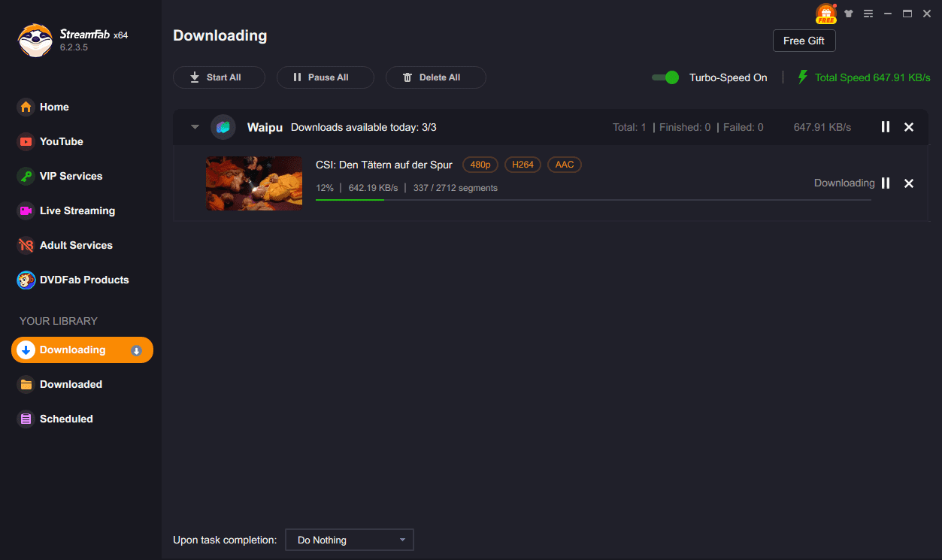Click the AAC audio tag
The image size is (942, 560).
pyautogui.click(x=565, y=165)
